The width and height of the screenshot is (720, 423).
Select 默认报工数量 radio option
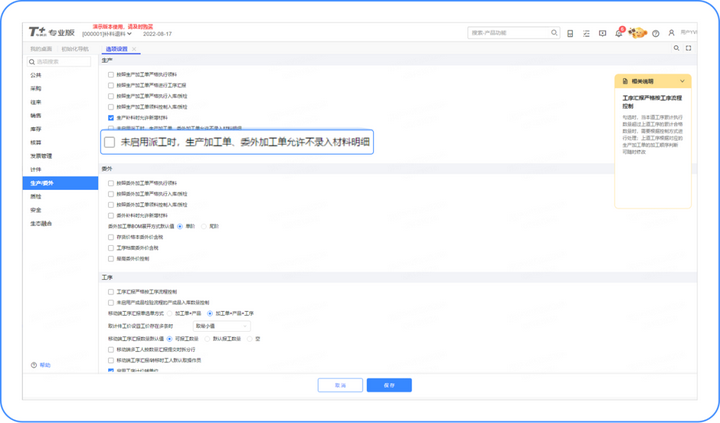point(207,339)
